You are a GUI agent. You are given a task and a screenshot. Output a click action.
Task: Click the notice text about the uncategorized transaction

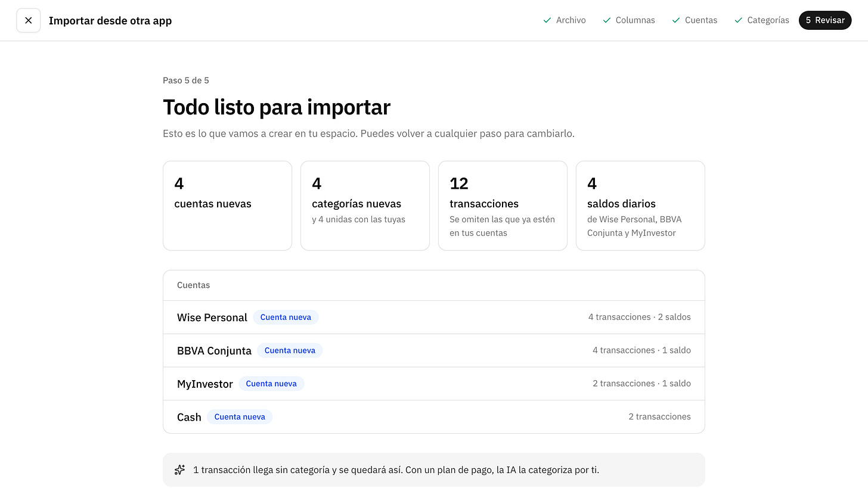[396, 470]
